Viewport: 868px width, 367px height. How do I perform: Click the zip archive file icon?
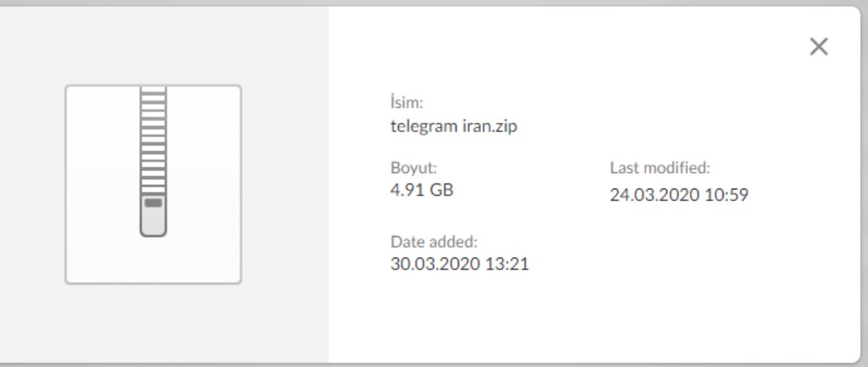pyautogui.click(x=153, y=163)
